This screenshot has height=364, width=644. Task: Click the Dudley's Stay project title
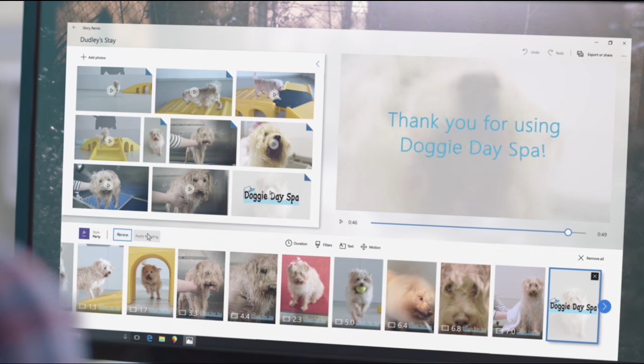pyautogui.click(x=98, y=40)
